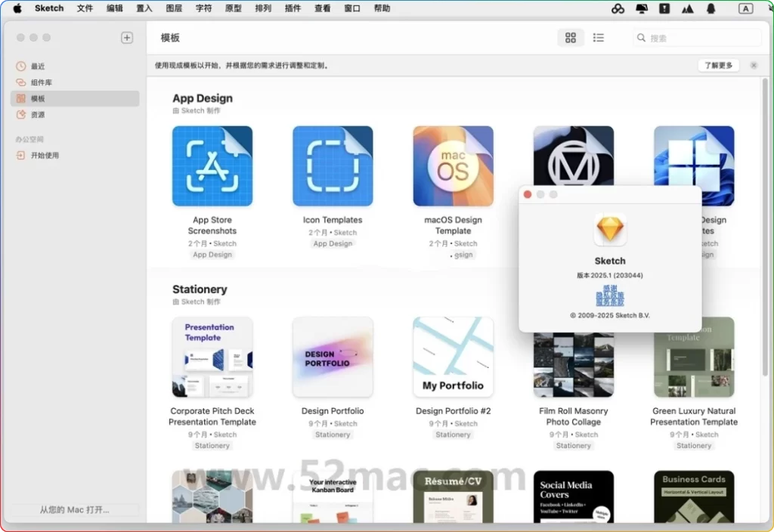Open the 文件 menu

pos(85,8)
